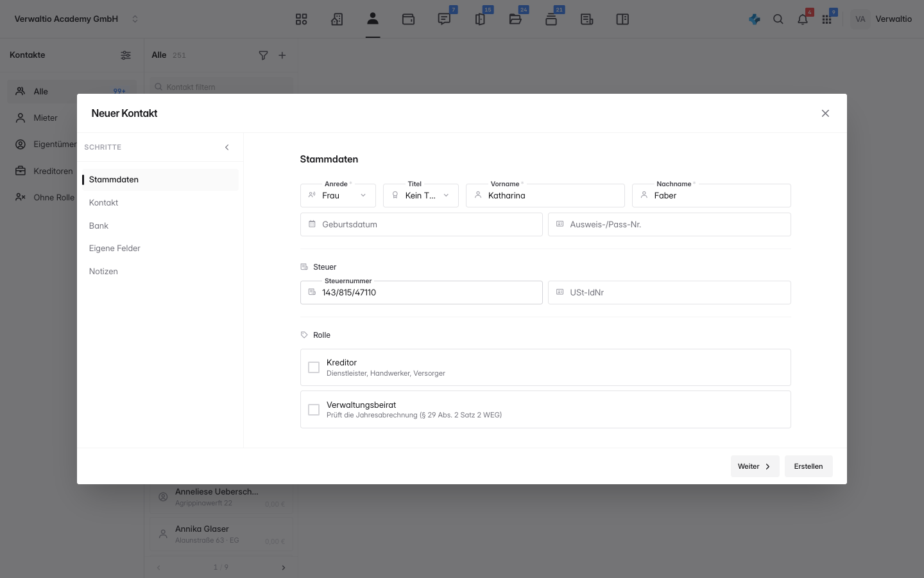Open the Eigene Felder step
924x578 pixels.
160,249
